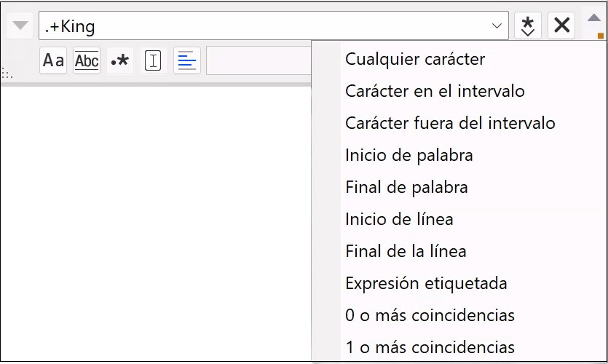Image resolution: width=608 pixels, height=364 pixels.
Task: Click the blue aligned lines icon
Action: 187,61
